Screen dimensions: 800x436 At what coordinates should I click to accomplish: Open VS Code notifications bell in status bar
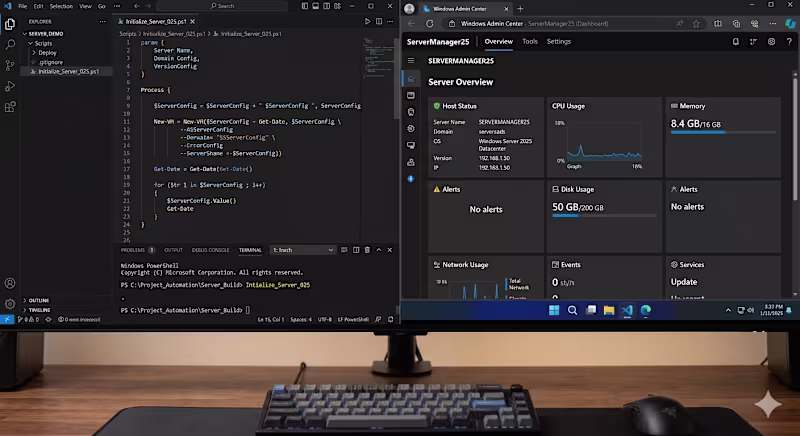tap(391, 319)
